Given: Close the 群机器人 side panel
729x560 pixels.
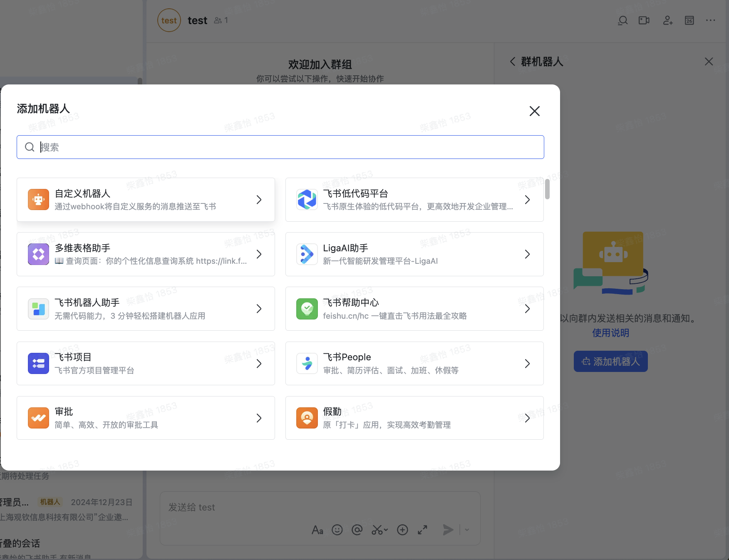Looking at the screenshot, I should (x=709, y=62).
